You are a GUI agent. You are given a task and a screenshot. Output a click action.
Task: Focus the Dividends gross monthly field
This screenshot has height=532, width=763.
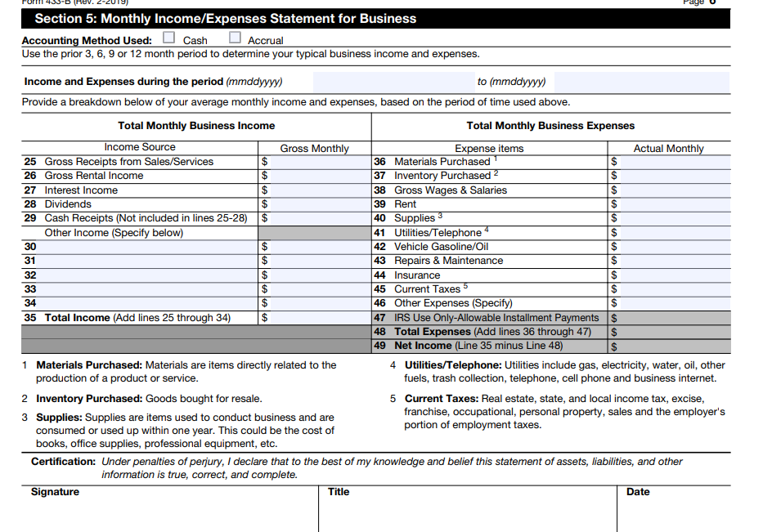(320, 204)
